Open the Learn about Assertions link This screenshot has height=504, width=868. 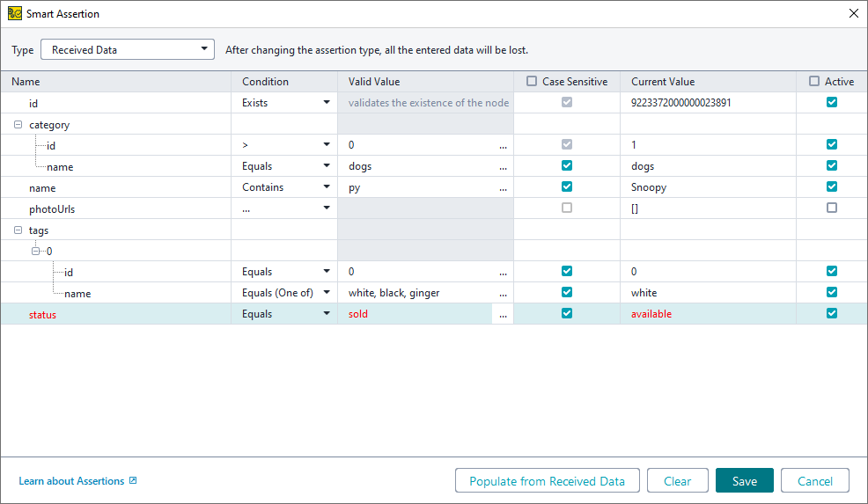pos(71,481)
